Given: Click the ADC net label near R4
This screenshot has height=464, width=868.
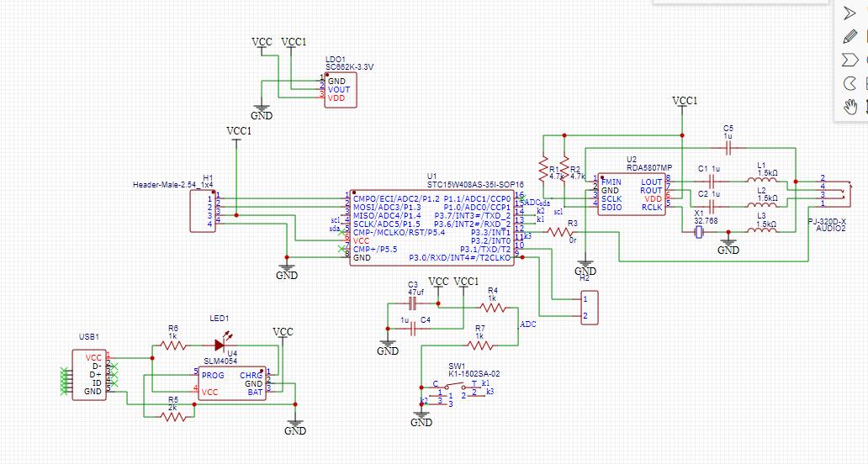Looking at the screenshot, I should pyautogui.click(x=528, y=324).
